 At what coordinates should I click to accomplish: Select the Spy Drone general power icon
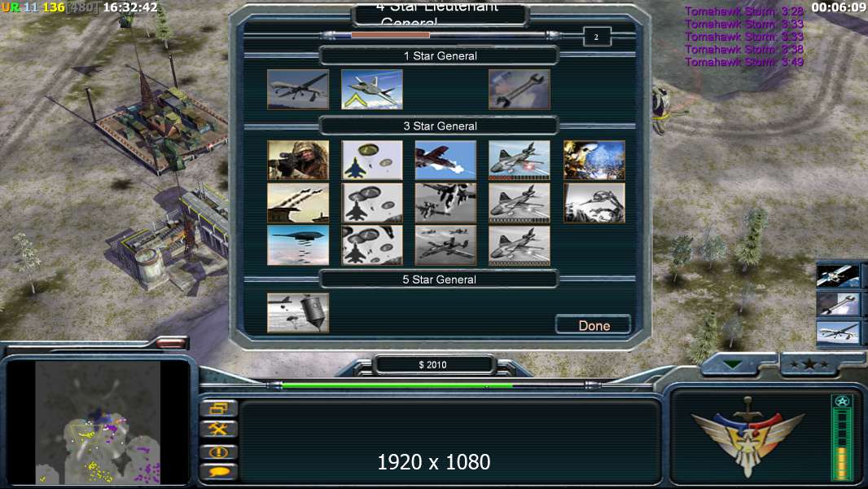click(x=298, y=89)
